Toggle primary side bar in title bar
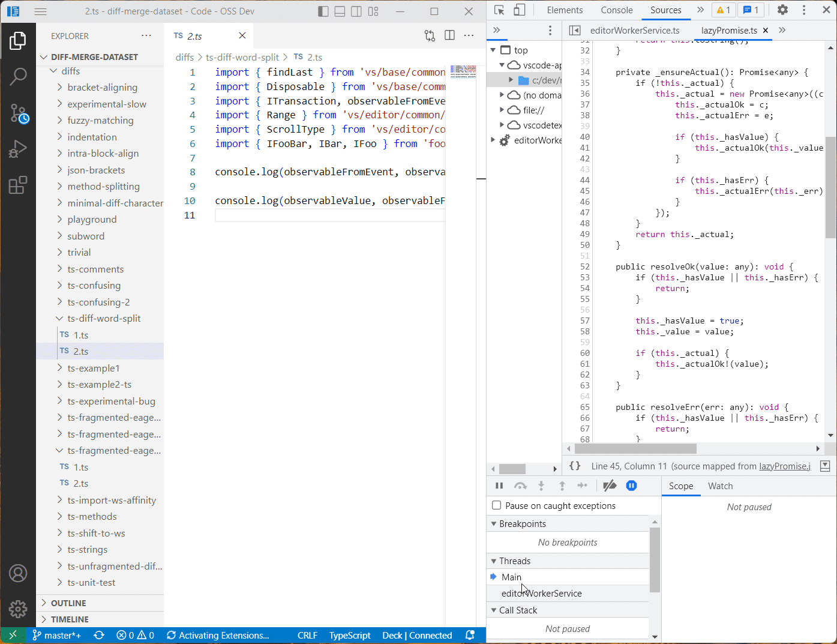This screenshot has width=837, height=644. click(323, 11)
